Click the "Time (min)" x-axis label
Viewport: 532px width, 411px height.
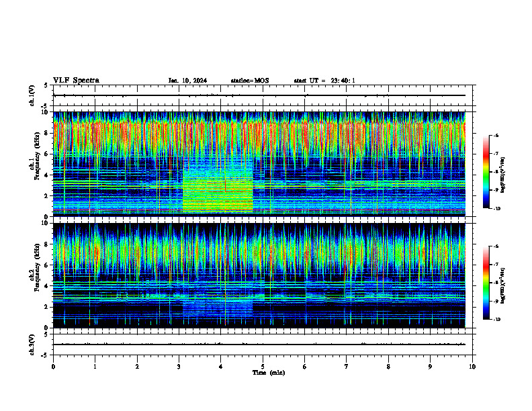tap(269, 373)
